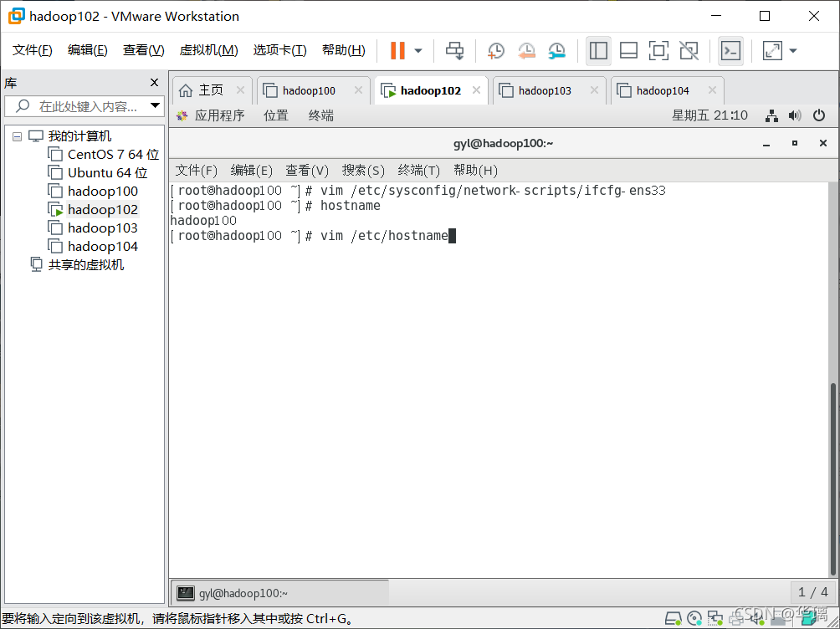Close the hadoop103 tab
This screenshot has height=629, width=840.
594,90
